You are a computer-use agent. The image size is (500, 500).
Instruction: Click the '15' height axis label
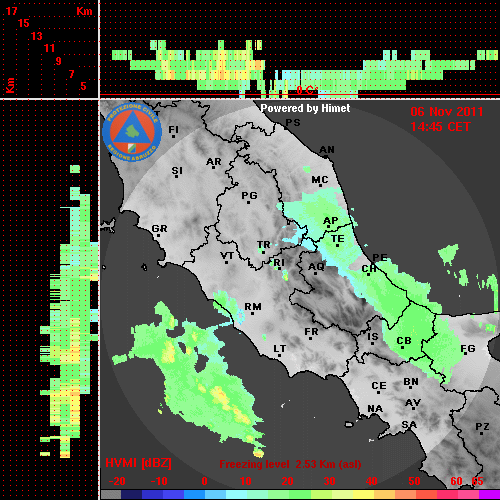(x=24, y=23)
